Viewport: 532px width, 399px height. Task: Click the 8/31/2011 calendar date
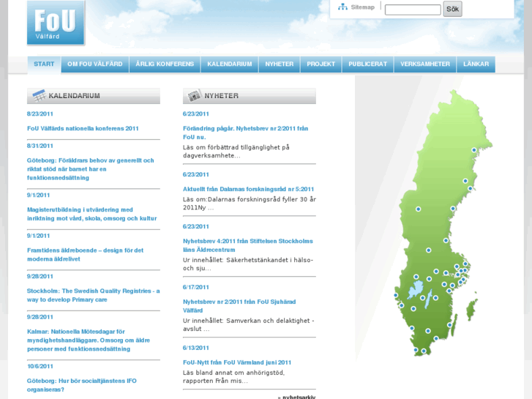pos(40,146)
